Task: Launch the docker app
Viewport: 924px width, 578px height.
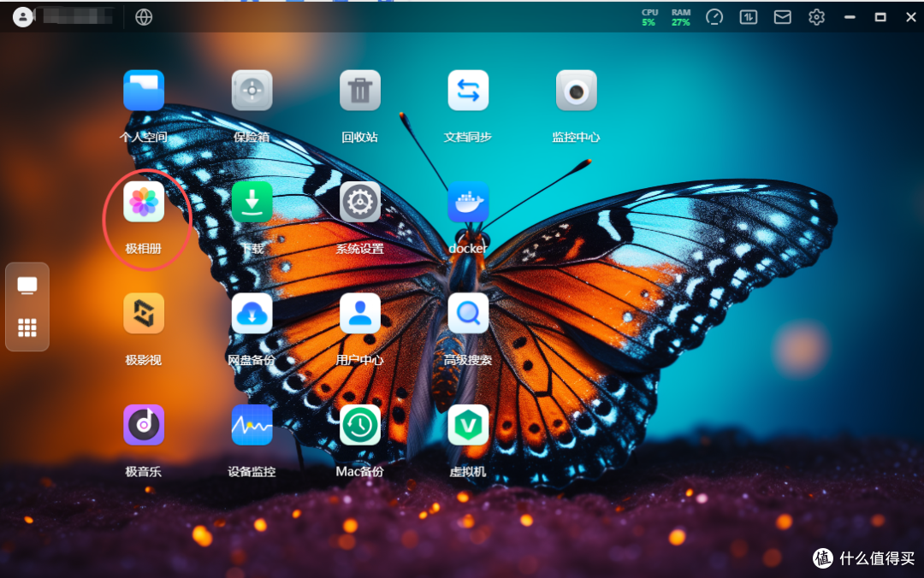Action: coord(468,202)
